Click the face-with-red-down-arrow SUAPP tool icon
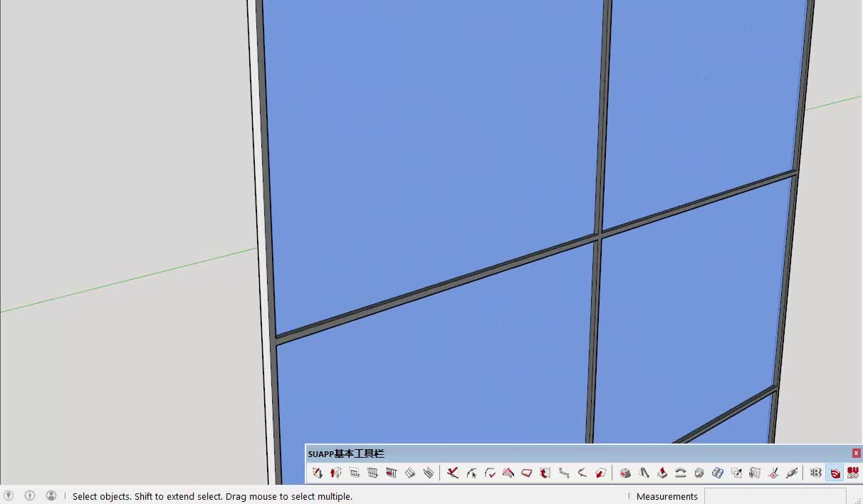 [x=318, y=473]
